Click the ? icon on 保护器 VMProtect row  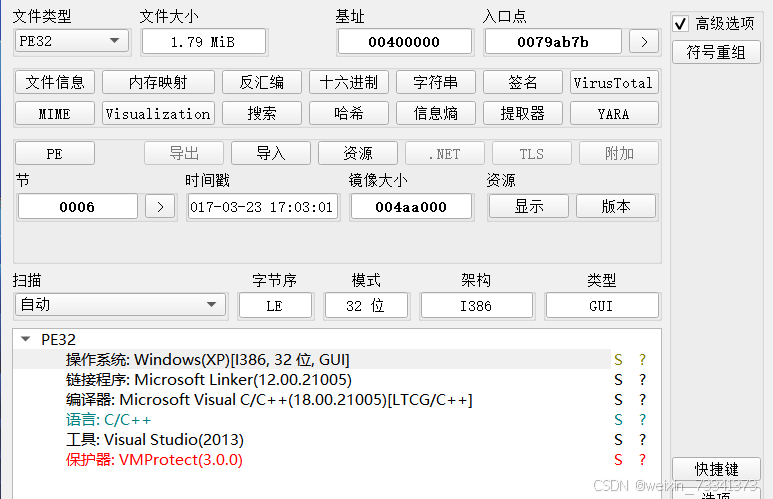point(642,460)
